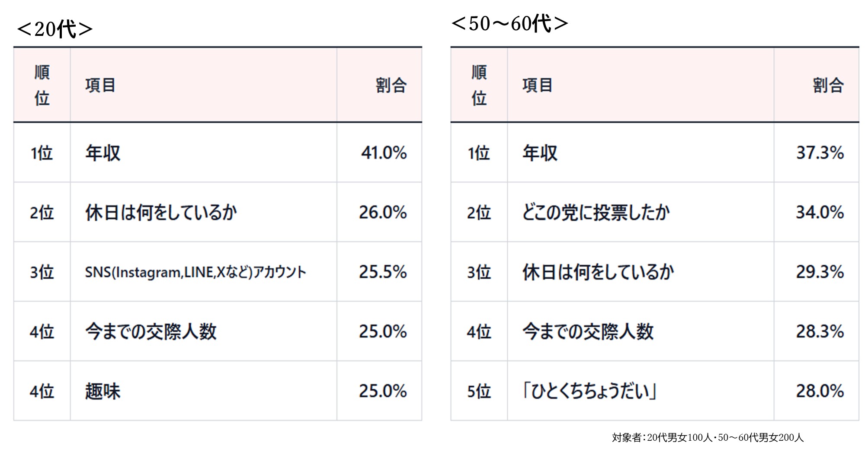Click the 項目 header in the 20代 table
The width and height of the screenshot is (868, 471).
pyautogui.click(x=100, y=85)
